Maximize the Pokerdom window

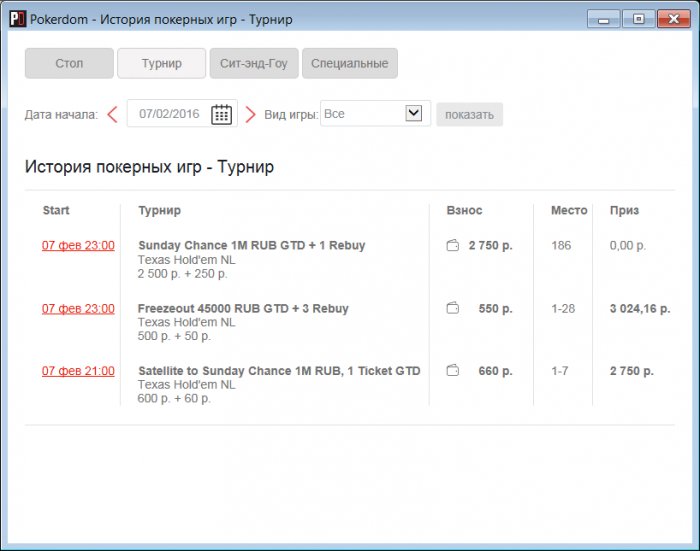638,19
